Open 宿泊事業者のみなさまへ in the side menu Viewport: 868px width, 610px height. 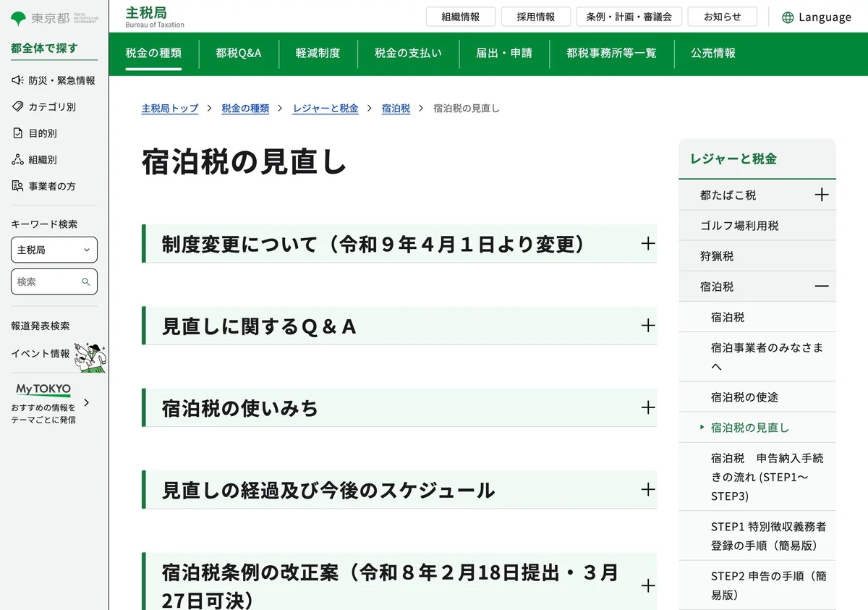[x=757, y=357]
